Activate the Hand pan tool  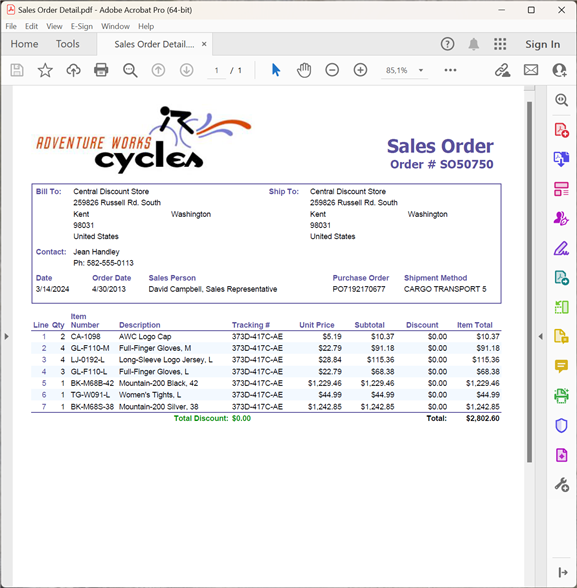point(304,70)
